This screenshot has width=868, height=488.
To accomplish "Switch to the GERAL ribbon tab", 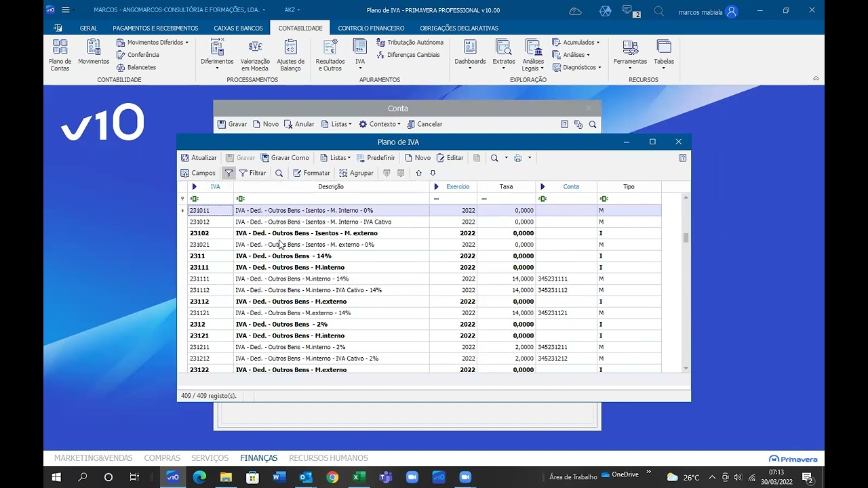I will coord(88,28).
